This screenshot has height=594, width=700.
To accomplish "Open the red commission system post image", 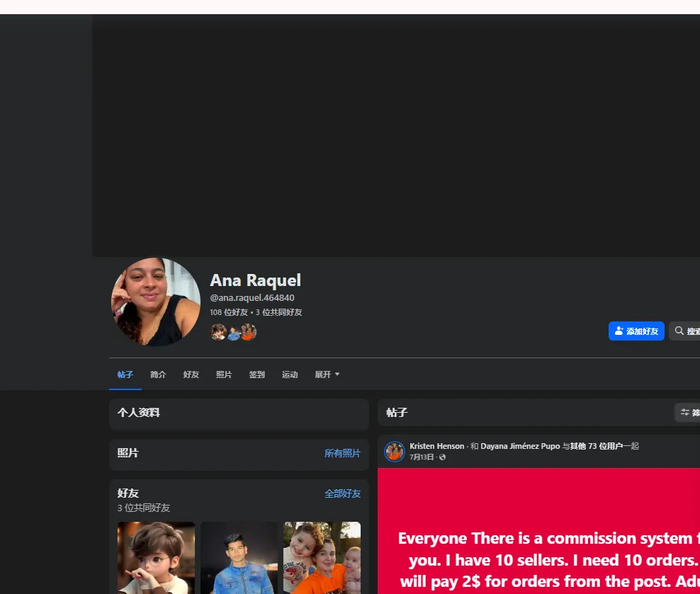I will (x=539, y=531).
